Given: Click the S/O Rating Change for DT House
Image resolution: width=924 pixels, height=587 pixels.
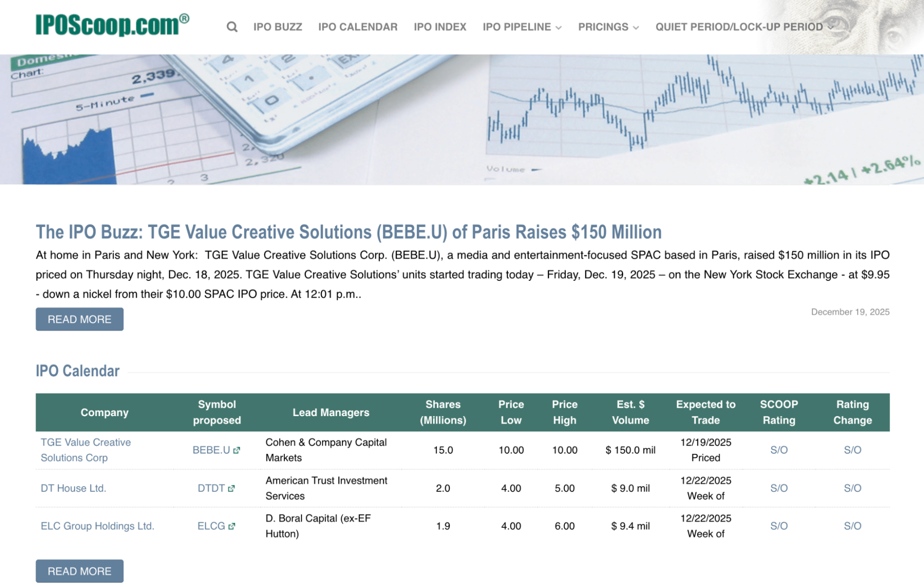Looking at the screenshot, I should pyautogui.click(x=853, y=488).
